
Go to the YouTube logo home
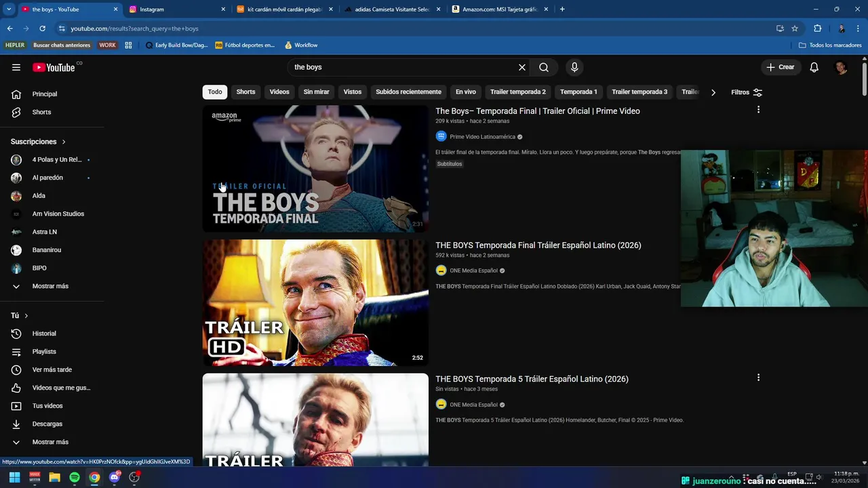[x=54, y=67]
